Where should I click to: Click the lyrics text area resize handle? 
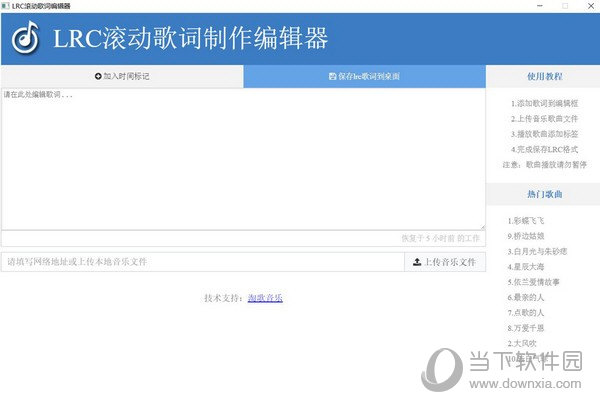482,226
